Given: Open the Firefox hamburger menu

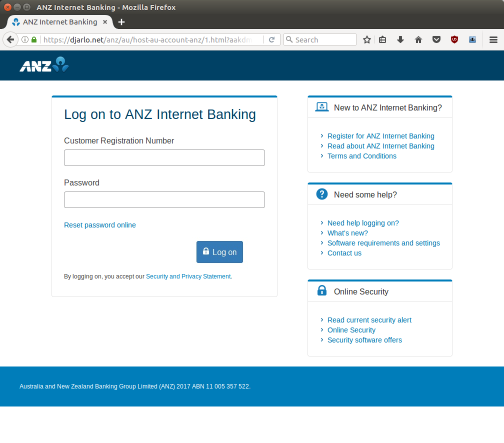Looking at the screenshot, I should [493, 39].
